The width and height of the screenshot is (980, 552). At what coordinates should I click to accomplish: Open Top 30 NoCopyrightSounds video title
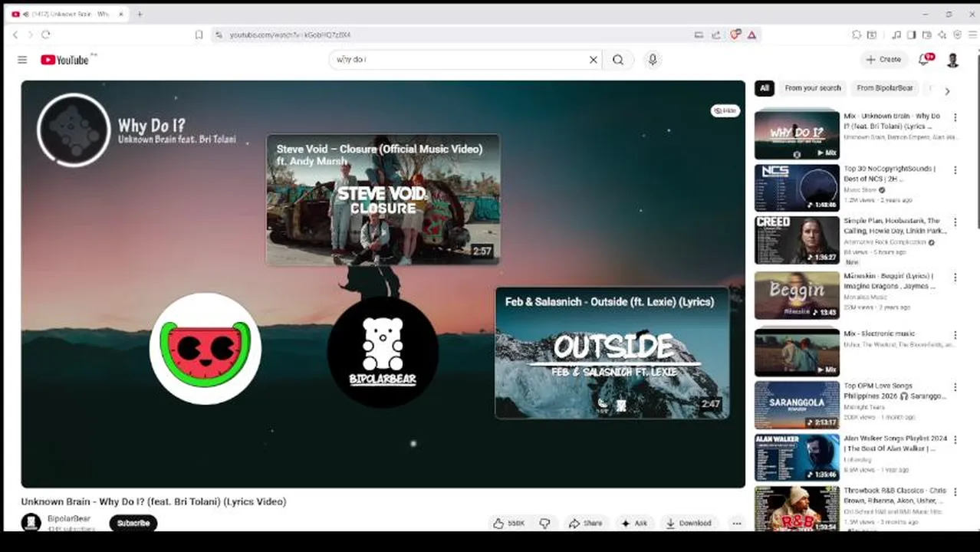coord(890,173)
